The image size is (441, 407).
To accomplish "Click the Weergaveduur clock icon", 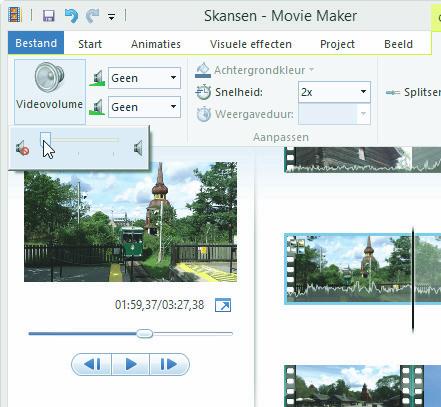I will pos(204,114).
